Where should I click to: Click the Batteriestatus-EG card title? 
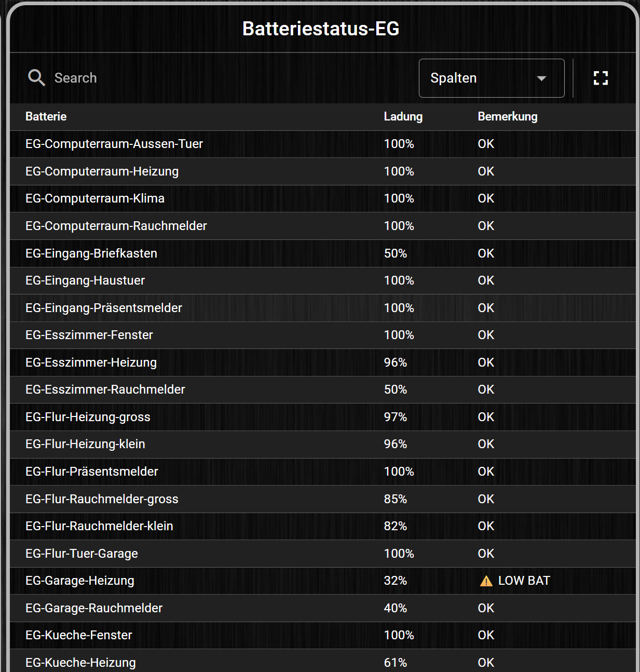click(x=321, y=29)
